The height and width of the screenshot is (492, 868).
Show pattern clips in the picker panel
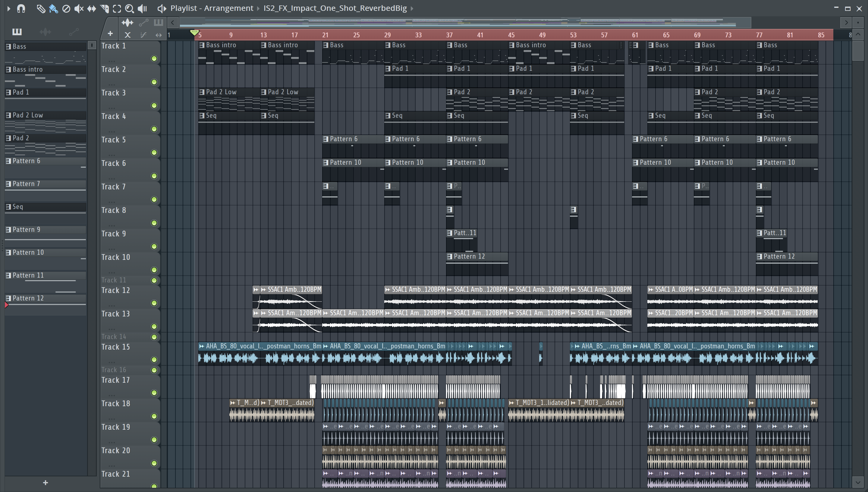point(17,32)
